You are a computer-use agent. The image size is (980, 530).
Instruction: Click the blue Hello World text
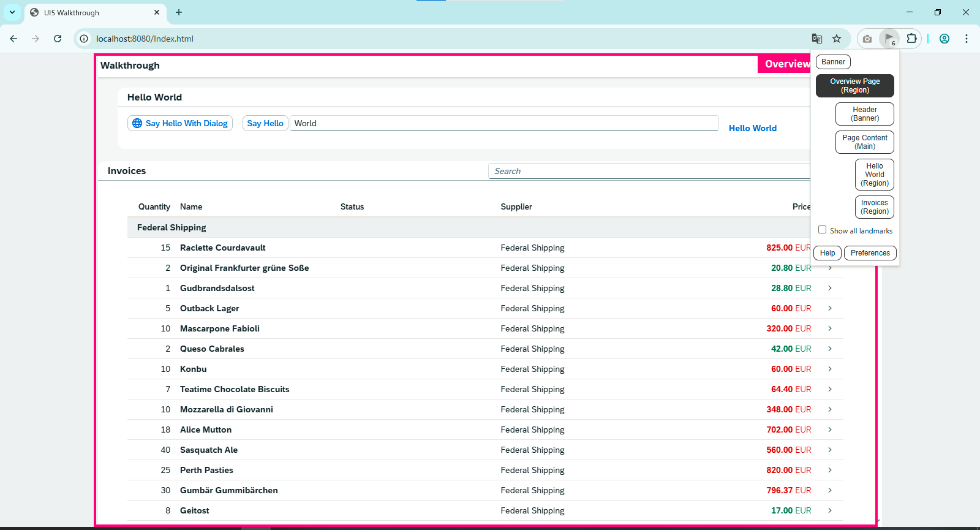(753, 128)
